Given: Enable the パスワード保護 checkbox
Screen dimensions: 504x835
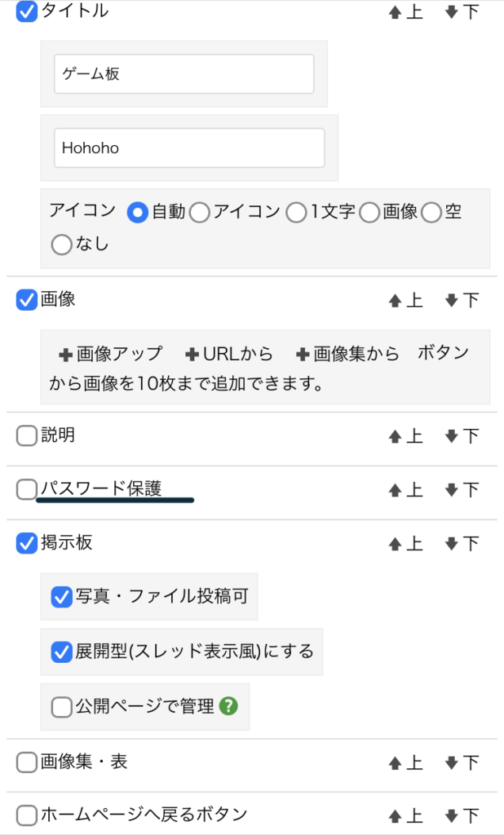Looking at the screenshot, I should pyautogui.click(x=27, y=489).
